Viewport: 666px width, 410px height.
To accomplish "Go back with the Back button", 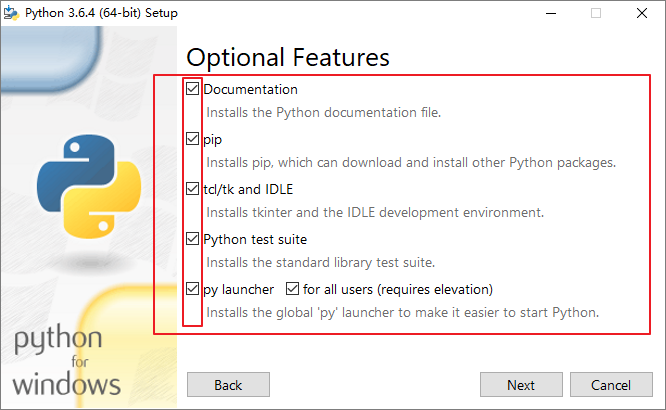I will point(228,385).
